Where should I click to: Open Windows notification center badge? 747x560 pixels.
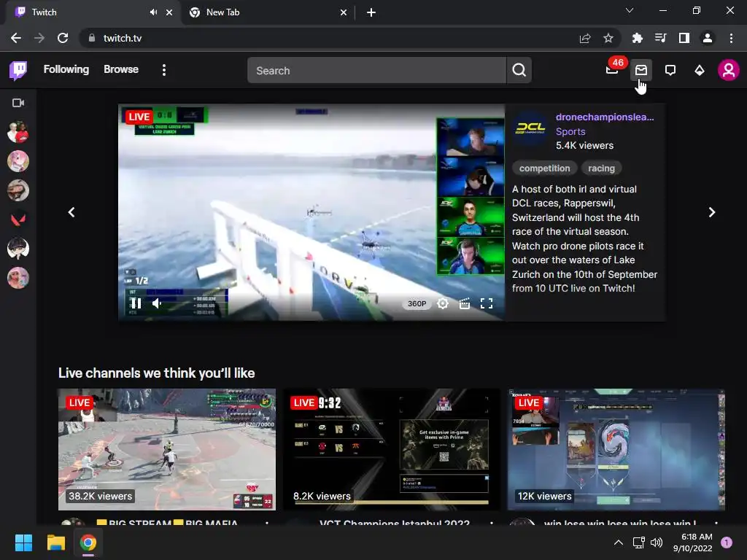(x=727, y=542)
